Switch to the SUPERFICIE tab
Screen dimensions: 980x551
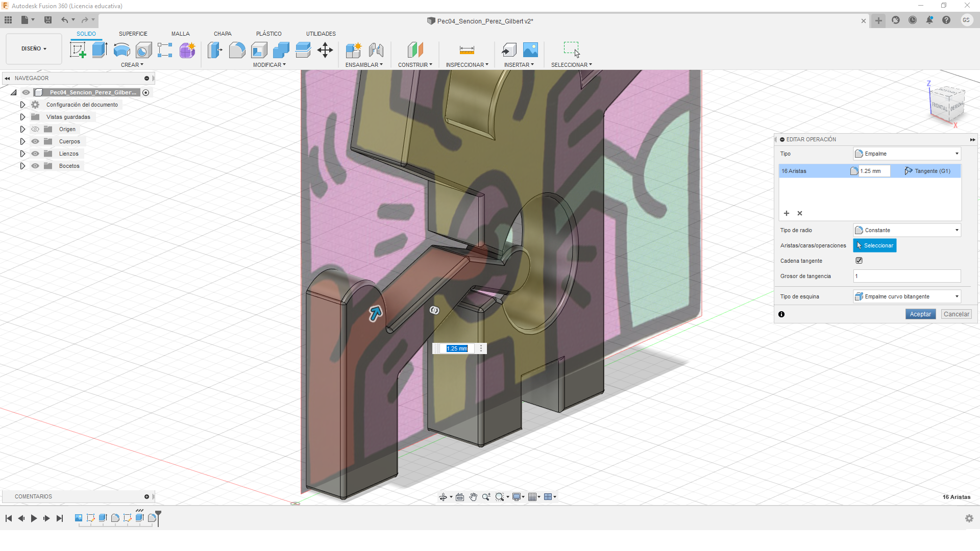tap(133, 34)
